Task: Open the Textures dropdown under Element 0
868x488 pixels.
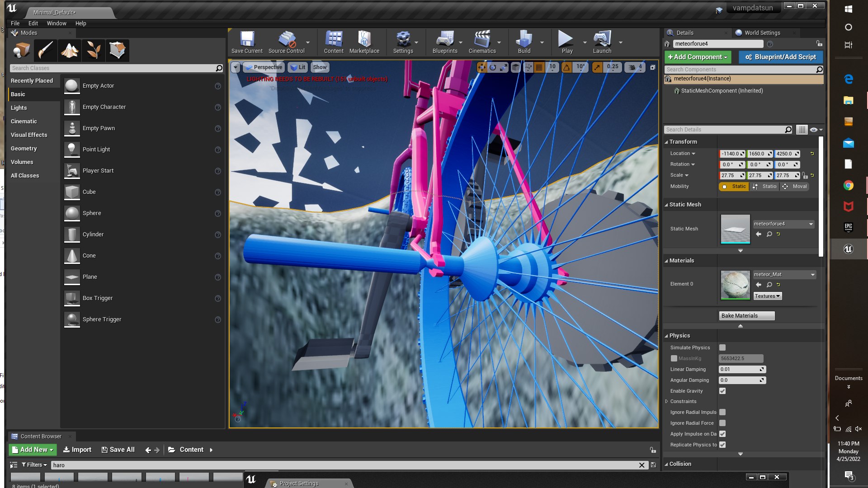Action: click(x=767, y=296)
